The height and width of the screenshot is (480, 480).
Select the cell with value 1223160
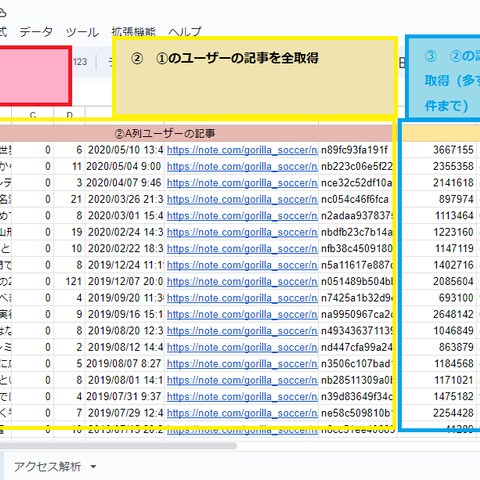[438, 232]
